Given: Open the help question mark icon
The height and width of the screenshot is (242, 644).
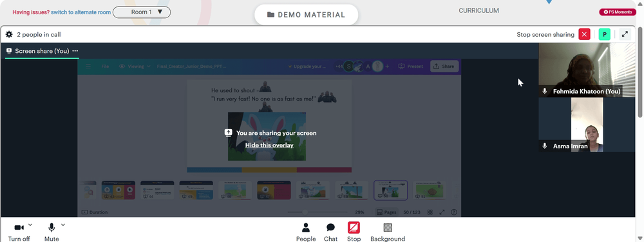Looking at the screenshot, I should click(x=454, y=212).
